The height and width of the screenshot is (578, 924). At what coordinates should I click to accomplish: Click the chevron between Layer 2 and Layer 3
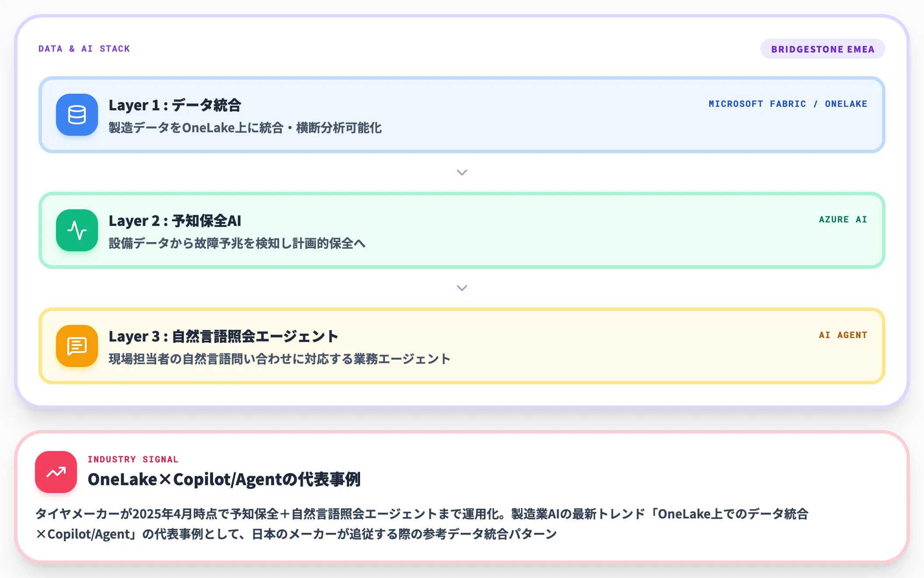pyautogui.click(x=462, y=288)
